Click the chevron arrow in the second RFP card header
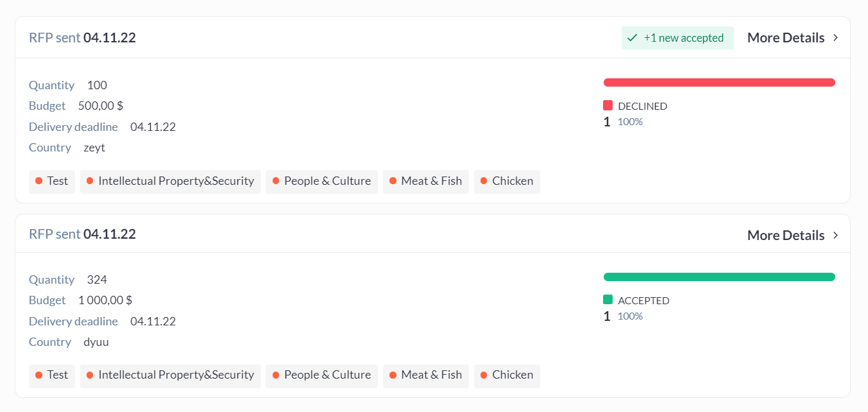The image size is (868, 412). 835,236
